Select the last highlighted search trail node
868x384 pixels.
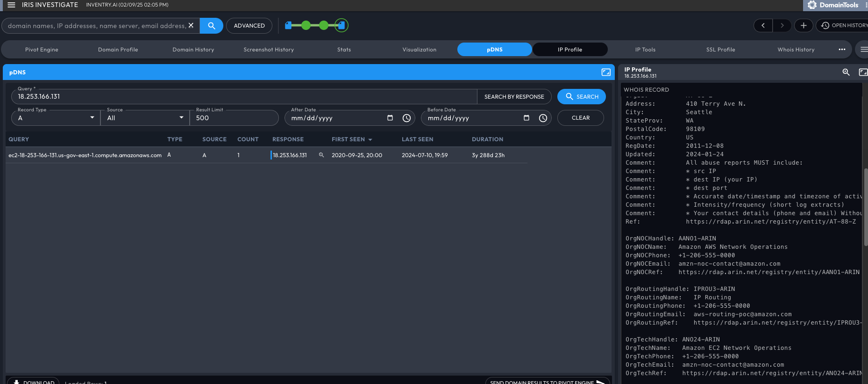click(342, 25)
